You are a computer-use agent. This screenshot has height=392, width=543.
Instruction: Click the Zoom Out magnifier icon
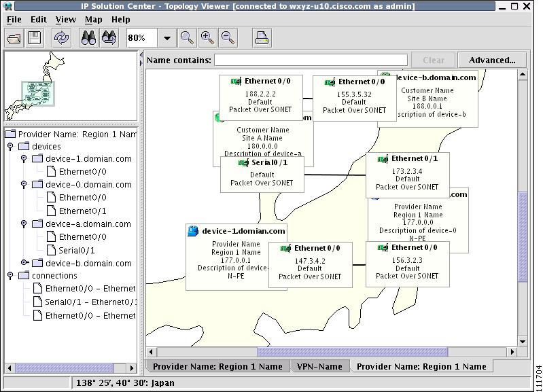pyautogui.click(x=228, y=38)
